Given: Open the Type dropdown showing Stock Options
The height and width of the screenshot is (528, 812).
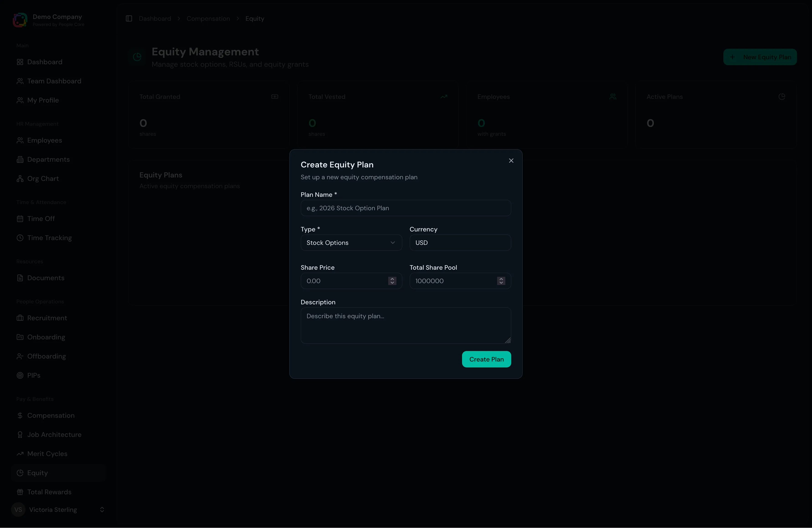Looking at the screenshot, I should pos(351,243).
